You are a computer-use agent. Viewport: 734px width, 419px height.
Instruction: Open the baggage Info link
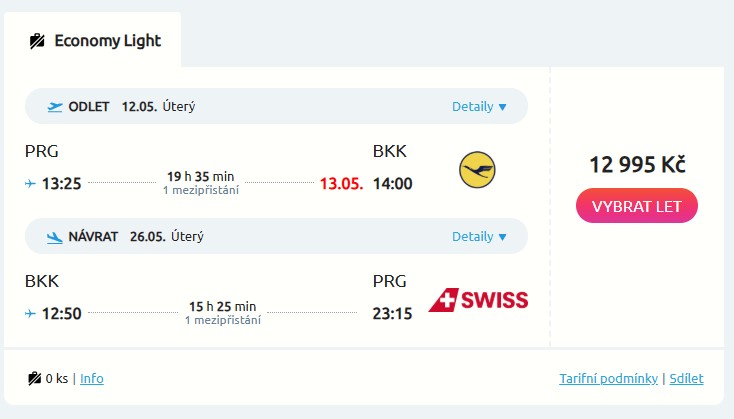click(92, 378)
